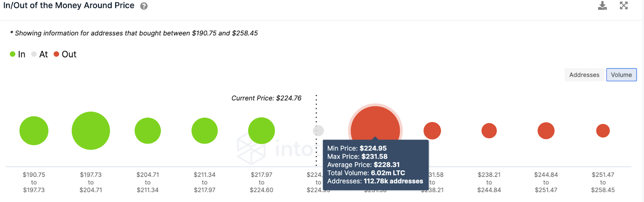Image resolution: width=644 pixels, height=202 pixels.
Task: Toggle the gray At legend item
Action: click(x=39, y=54)
